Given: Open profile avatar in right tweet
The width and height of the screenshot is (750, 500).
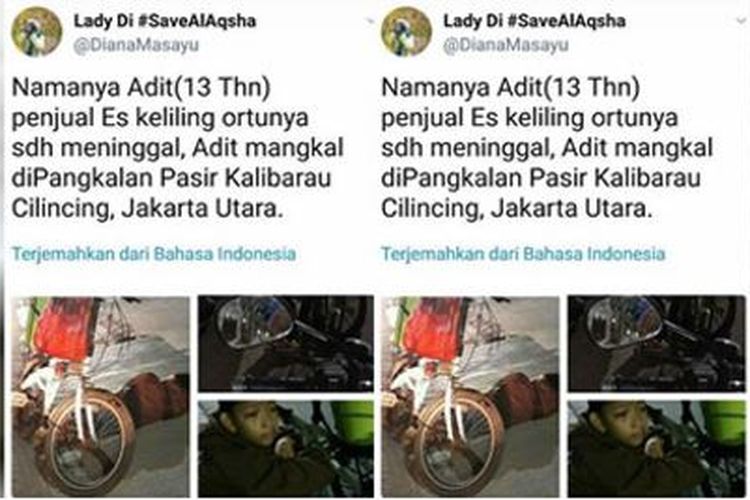Looking at the screenshot, I should pyautogui.click(x=407, y=32).
